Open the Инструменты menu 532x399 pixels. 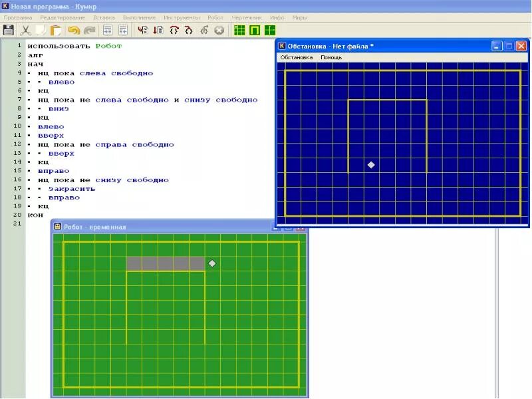pos(182,18)
